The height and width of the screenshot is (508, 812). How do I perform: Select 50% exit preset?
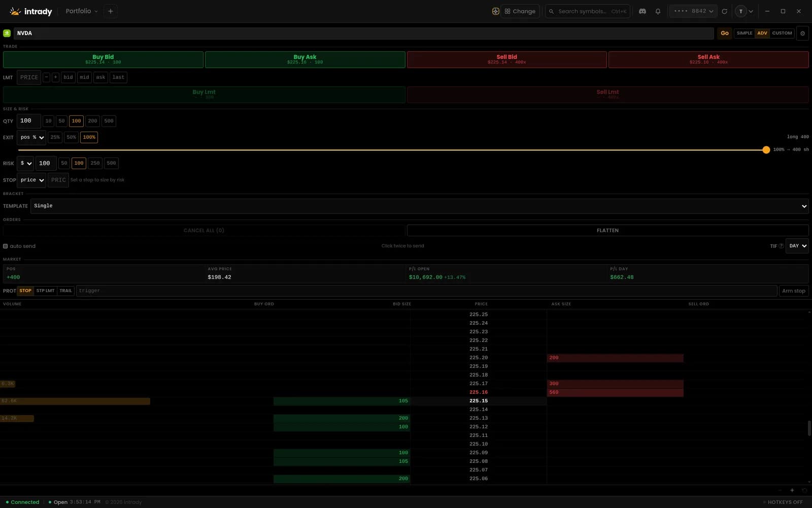click(72, 137)
